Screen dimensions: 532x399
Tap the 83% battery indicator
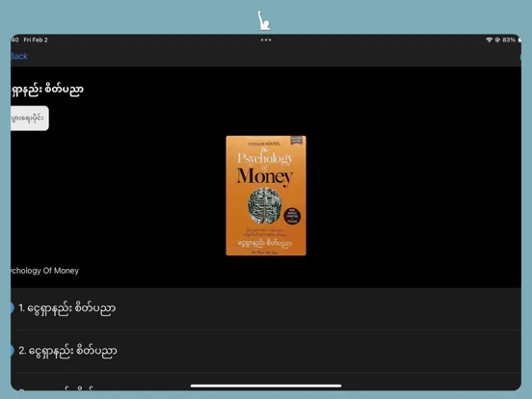click(x=509, y=40)
